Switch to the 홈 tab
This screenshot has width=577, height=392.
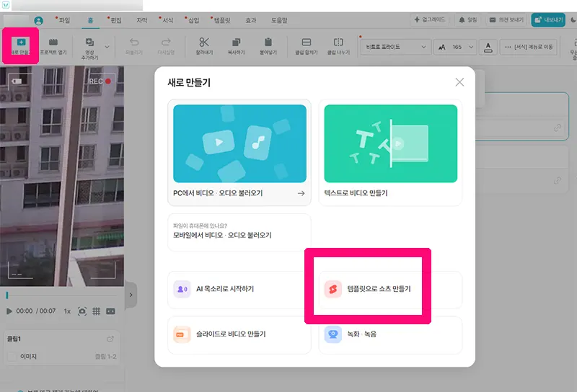(x=91, y=20)
